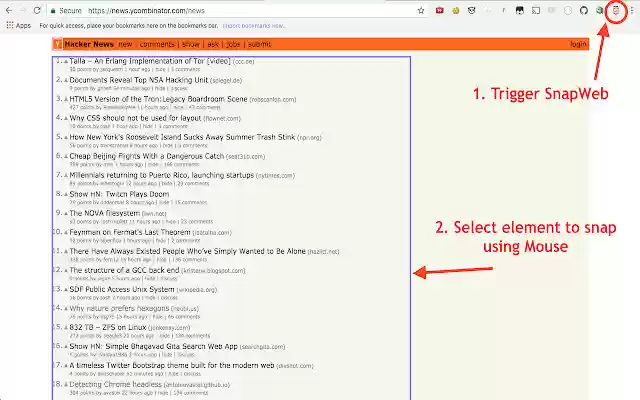Upvote the HTML5 Tron Legacy story

pyautogui.click(x=66, y=100)
